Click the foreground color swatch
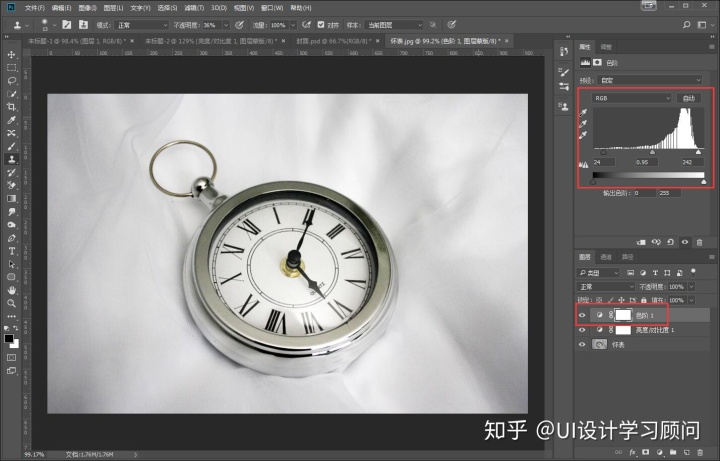Viewport: 720px width, 461px height. (x=9, y=339)
